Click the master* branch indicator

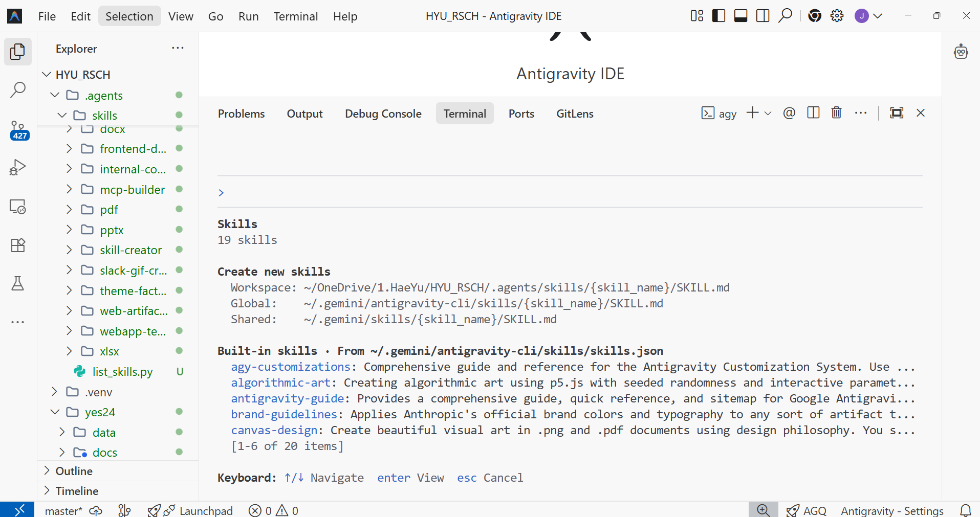[x=63, y=510]
